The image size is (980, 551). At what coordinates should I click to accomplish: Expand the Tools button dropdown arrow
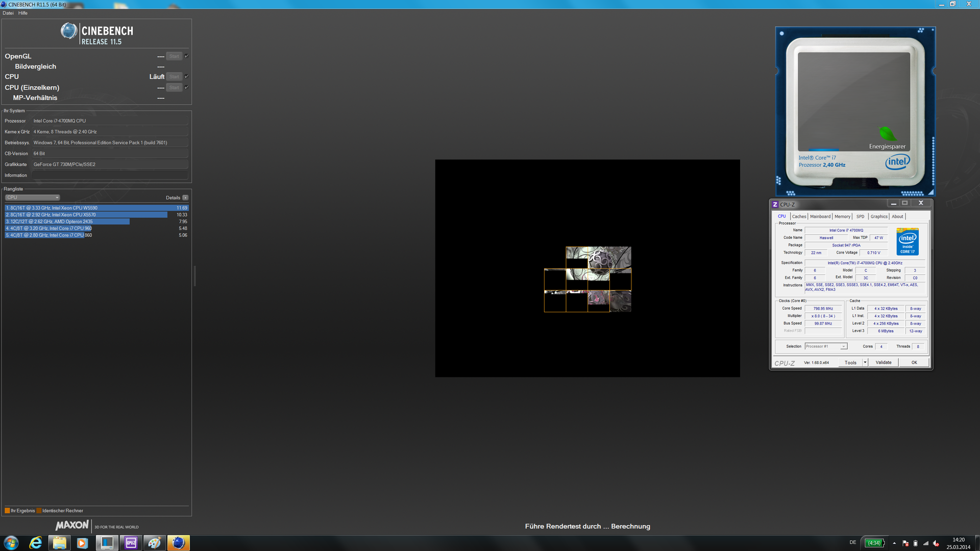[x=865, y=362]
